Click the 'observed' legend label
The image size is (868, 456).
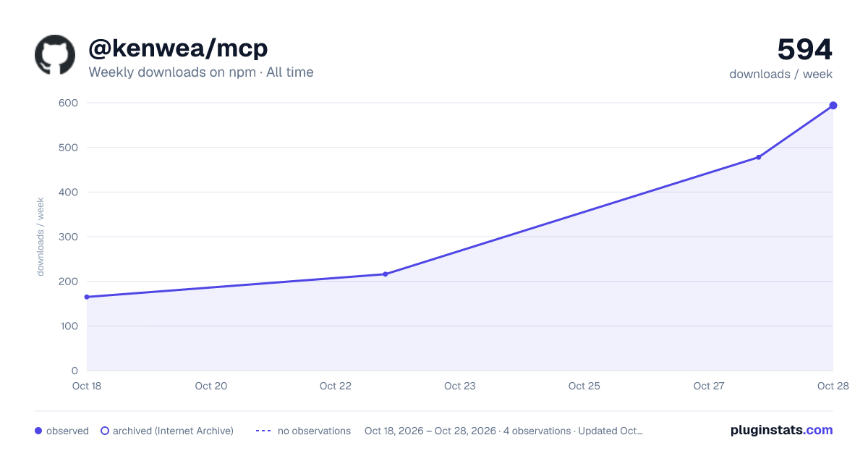[67, 431]
